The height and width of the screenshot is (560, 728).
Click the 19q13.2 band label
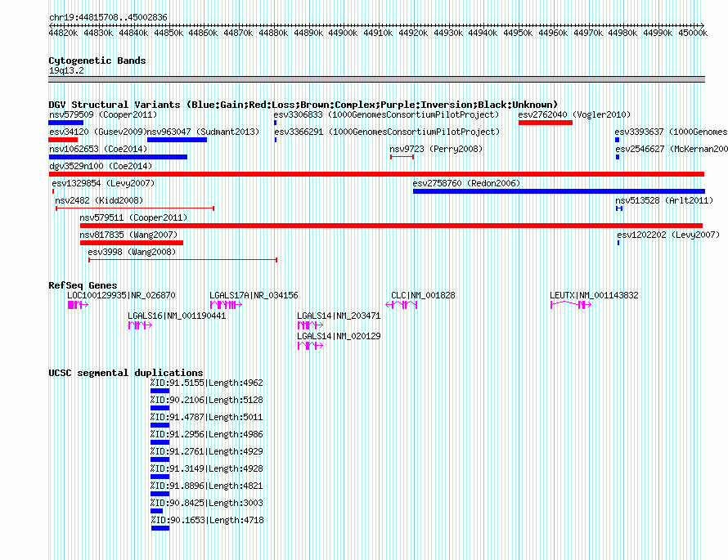point(66,70)
